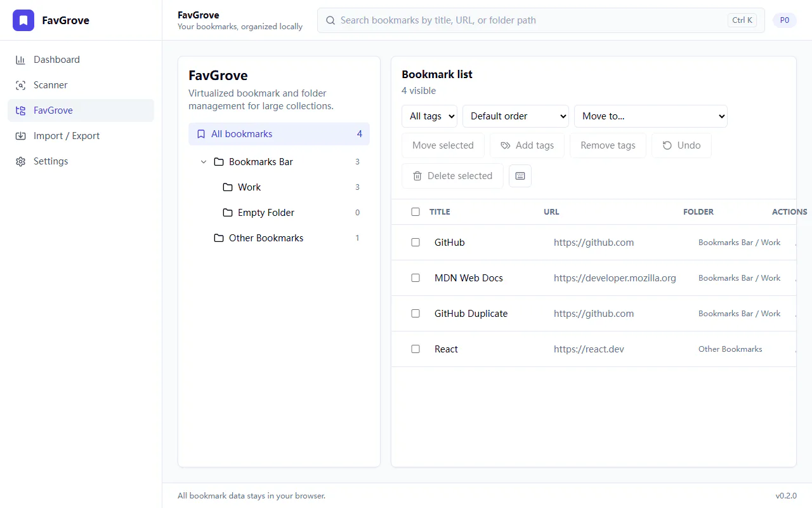Click the trash icon on Delete selected
Image resolution: width=812 pixels, height=508 pixels.
coord(417,176)
